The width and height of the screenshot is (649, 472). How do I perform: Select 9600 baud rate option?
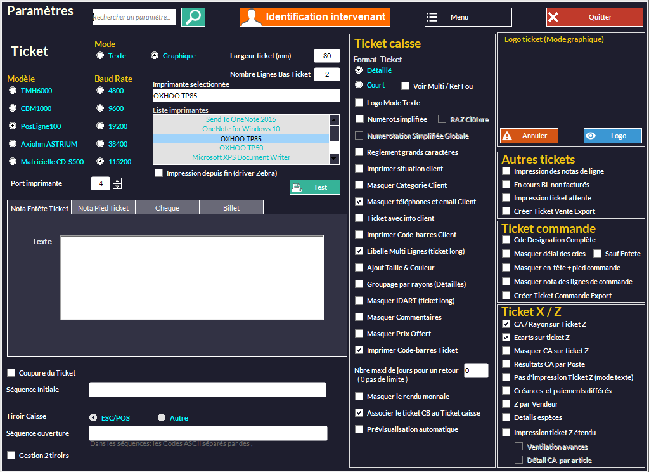coord(99,109)
